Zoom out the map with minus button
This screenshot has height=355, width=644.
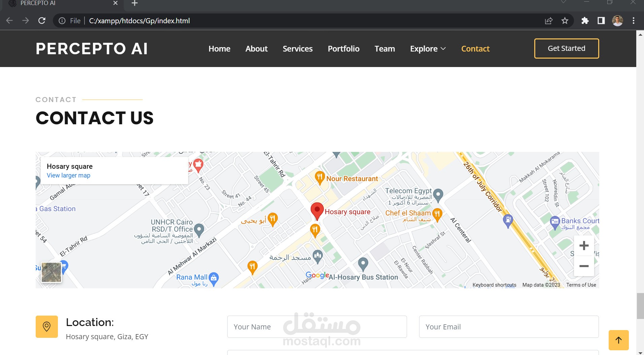tap(584, 266)
